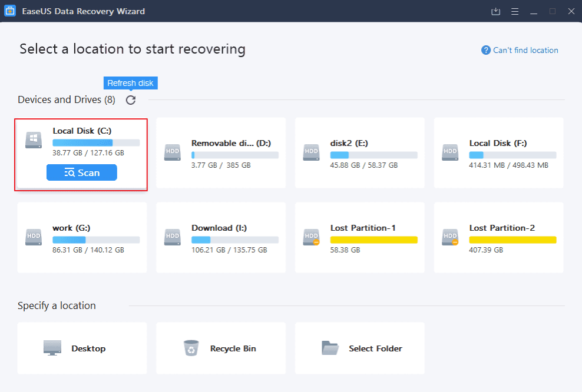Click the EaseUS logo in the title bar
The image size is (582, 392).
(x=9, y=11)
